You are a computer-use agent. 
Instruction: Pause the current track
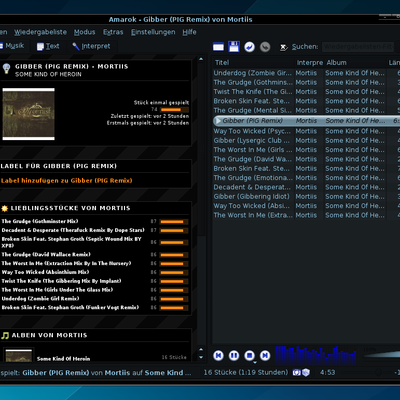tap(234, 356)
